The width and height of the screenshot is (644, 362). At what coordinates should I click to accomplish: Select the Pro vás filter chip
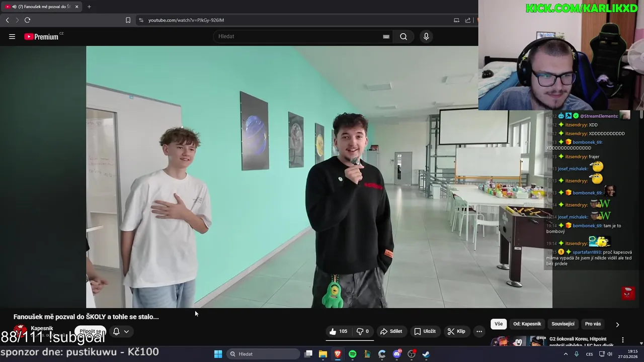click(x=593, y=324)
